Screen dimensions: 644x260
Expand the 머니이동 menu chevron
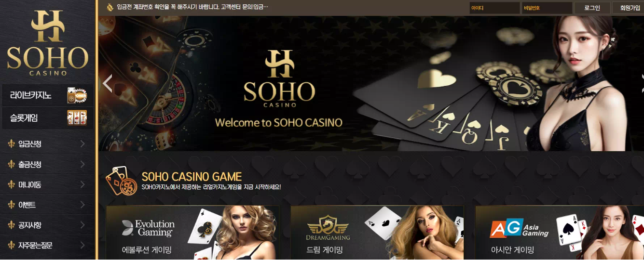coord(82,184)
